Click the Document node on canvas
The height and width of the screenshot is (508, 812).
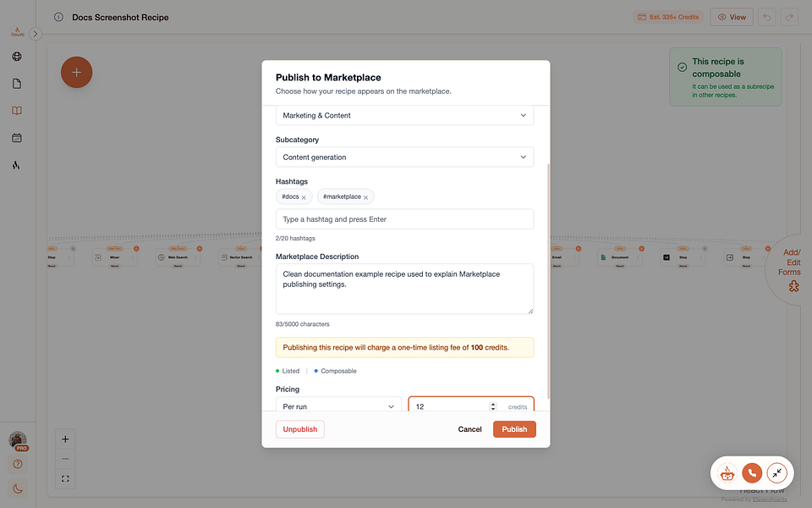tap(619, 257)
